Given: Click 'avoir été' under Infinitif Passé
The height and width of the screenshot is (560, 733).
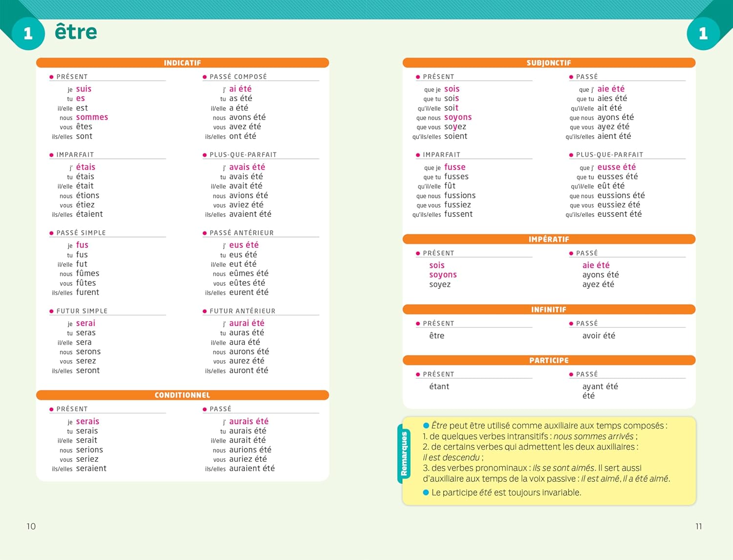Looking at the screenshot, I should (599, 336).
